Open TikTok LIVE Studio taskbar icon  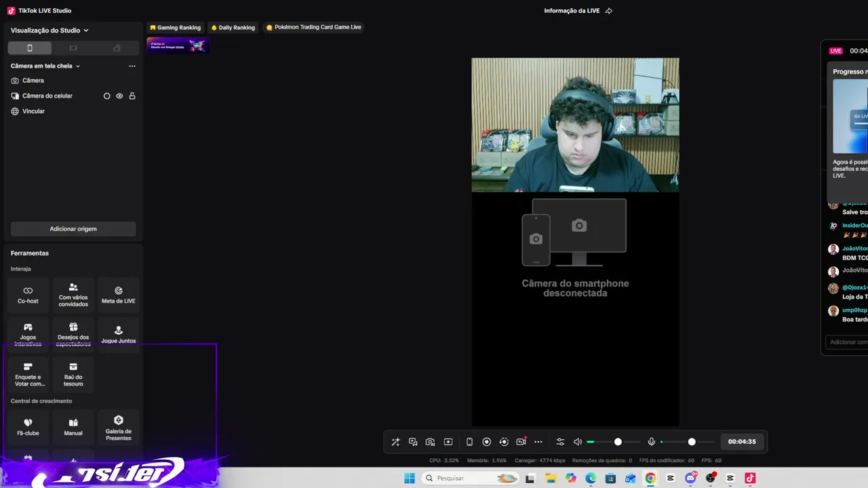(750, 479)
